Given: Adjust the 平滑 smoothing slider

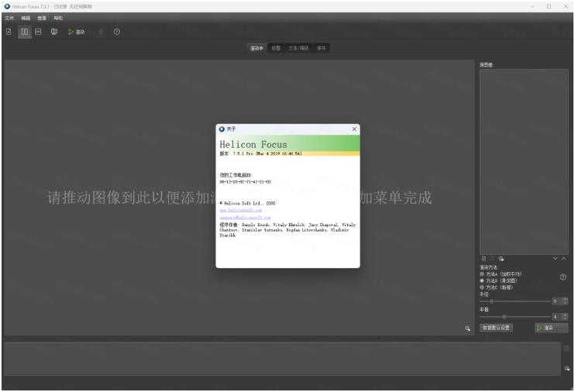Looking at the screenshot, I should pos(515,317).
